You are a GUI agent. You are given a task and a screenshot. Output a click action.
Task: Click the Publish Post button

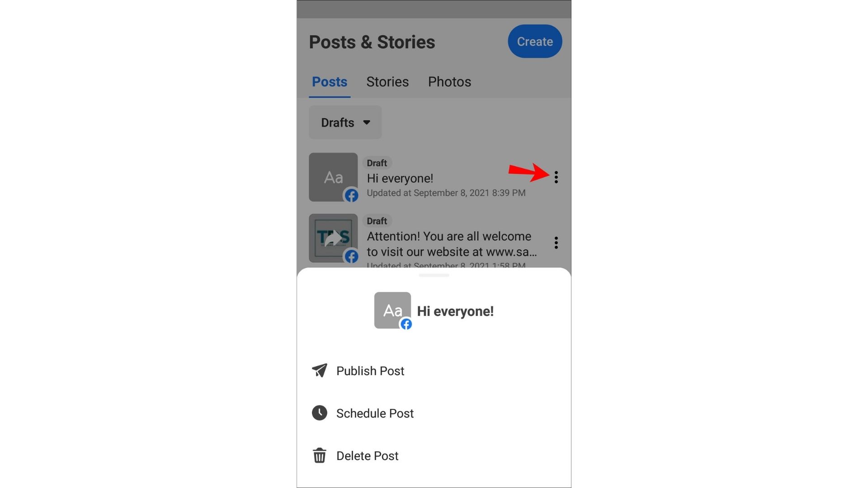point(370,371)
